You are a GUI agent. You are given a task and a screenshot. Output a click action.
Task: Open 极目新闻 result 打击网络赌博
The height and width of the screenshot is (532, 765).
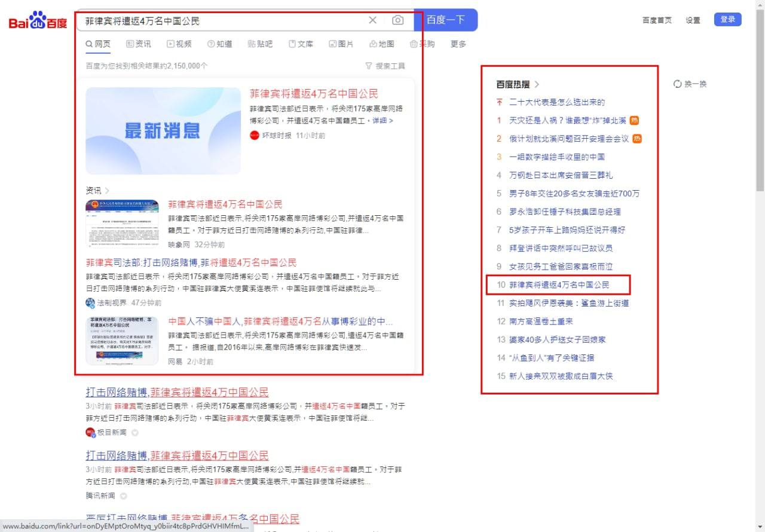pyautogui.click(x=177, y=392)
